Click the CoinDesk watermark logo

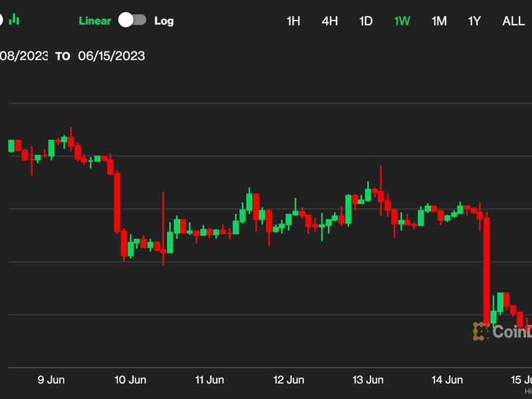[503, 331]
